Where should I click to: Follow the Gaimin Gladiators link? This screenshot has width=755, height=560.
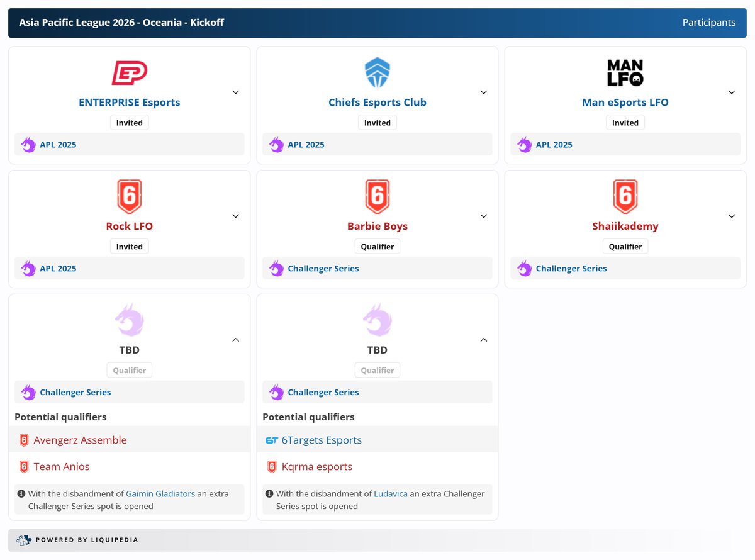coord(160,494)
